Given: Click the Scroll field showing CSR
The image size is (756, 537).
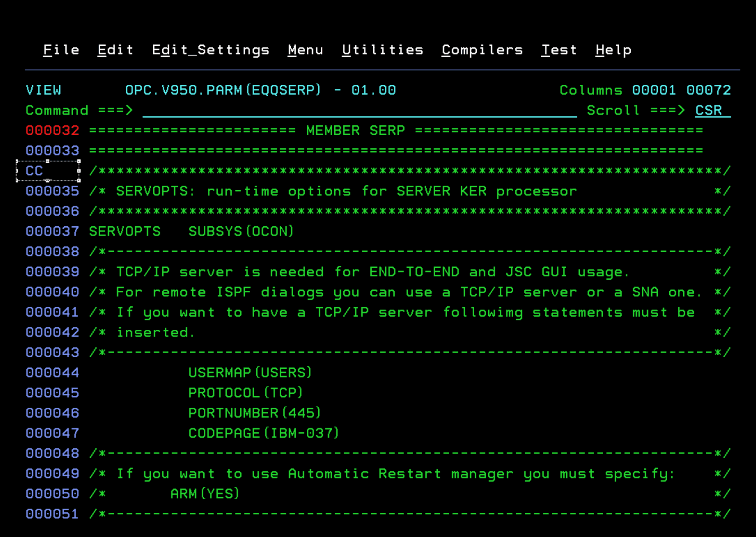Looking at the screenshot, I should point(713,110).
